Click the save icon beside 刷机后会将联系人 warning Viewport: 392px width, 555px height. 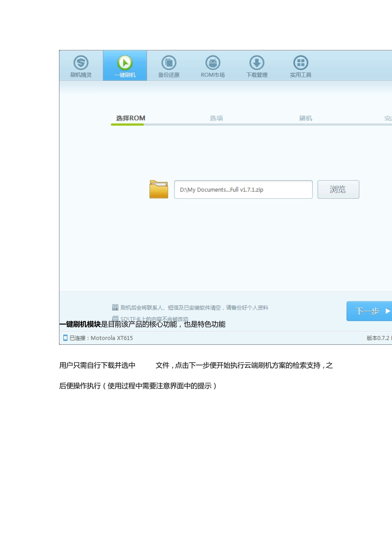point(115,307)
